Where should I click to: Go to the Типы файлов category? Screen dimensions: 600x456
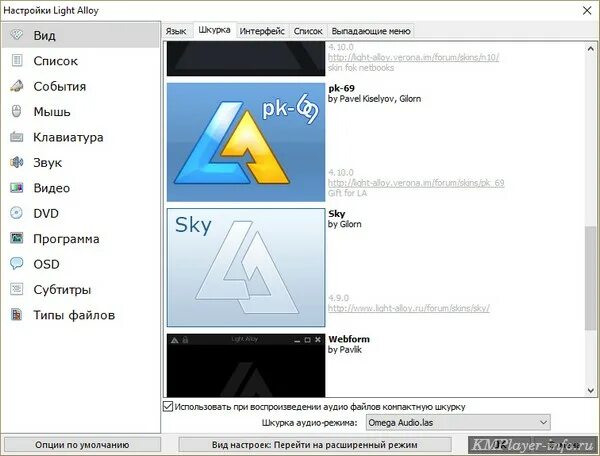point(80,315)
